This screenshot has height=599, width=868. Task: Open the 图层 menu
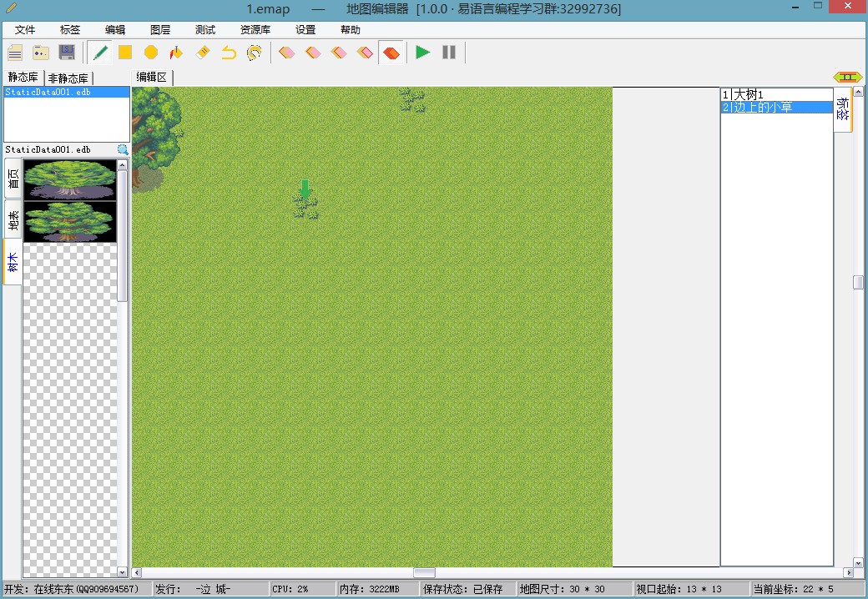click(x=160, y=30)
